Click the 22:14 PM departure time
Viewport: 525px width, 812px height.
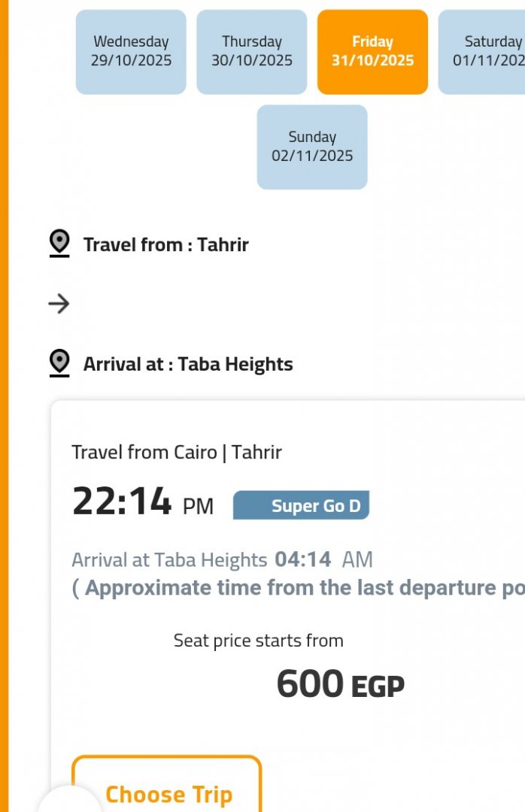[142, 503]
